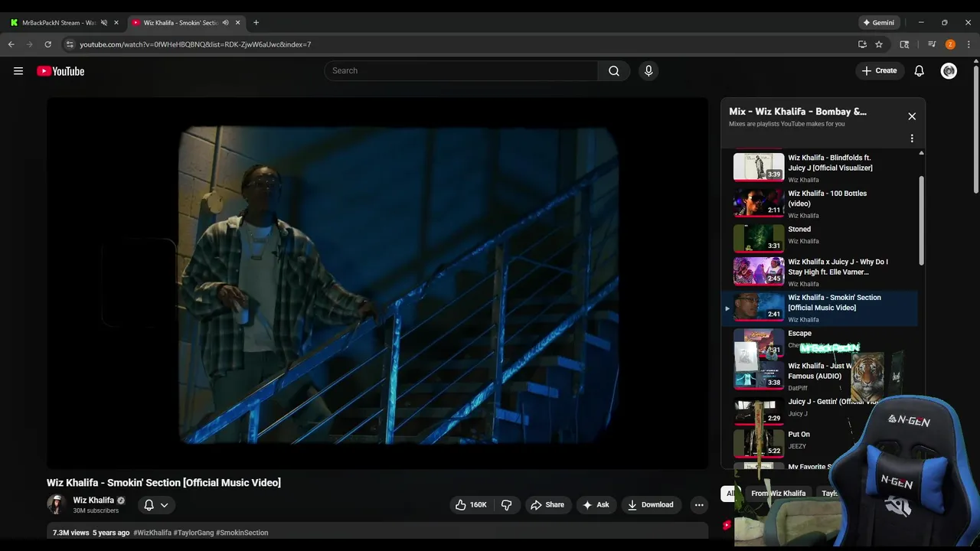
Task: Open the media controls icon in Chrome toolbar
Action: coord(932,44)
